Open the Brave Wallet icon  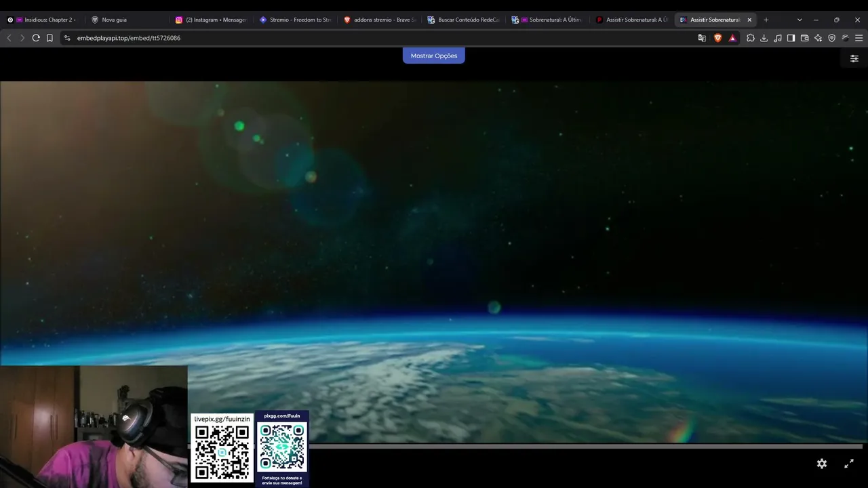pos(805,38)
